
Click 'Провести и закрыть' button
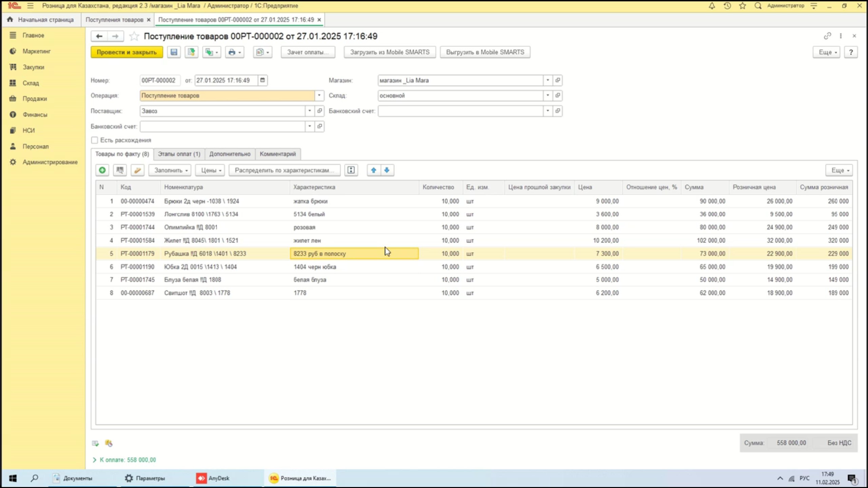pos(127,52)
